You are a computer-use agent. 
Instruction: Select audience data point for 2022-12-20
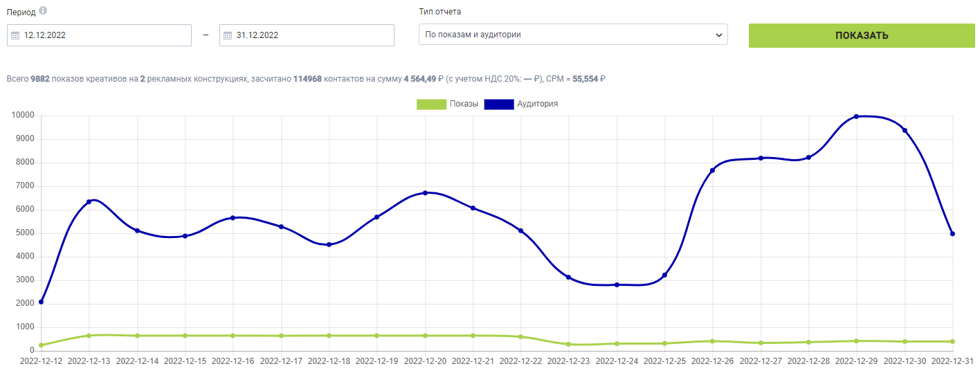(x=425, y=192)
